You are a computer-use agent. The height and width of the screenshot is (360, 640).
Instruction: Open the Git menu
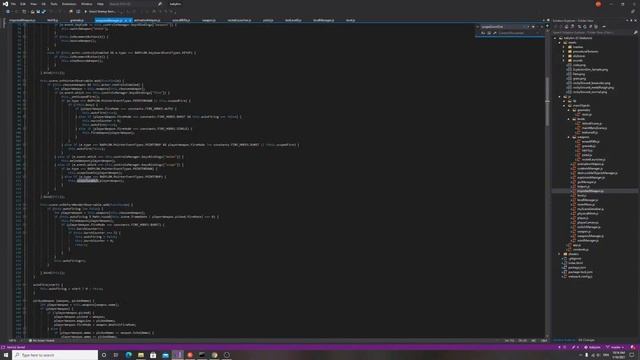click(x=44, y=4)
